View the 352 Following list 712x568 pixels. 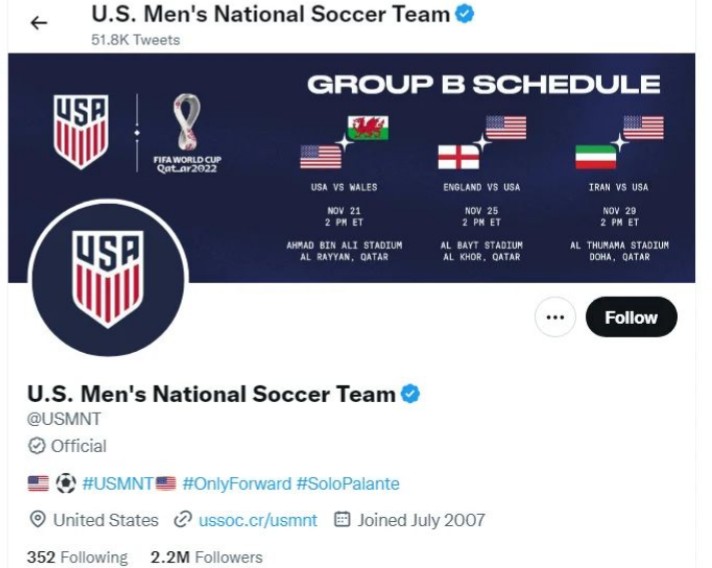click(78, 557)
